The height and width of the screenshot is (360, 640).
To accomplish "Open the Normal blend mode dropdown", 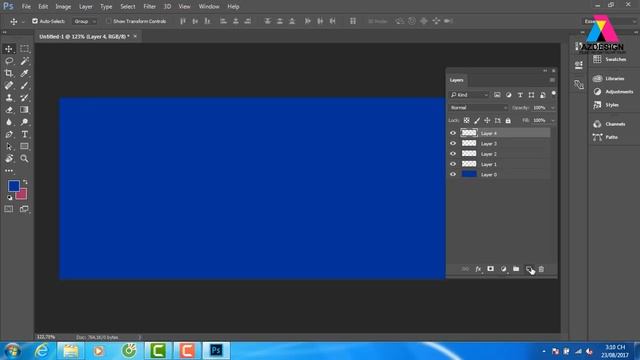I will click(478, 108).
